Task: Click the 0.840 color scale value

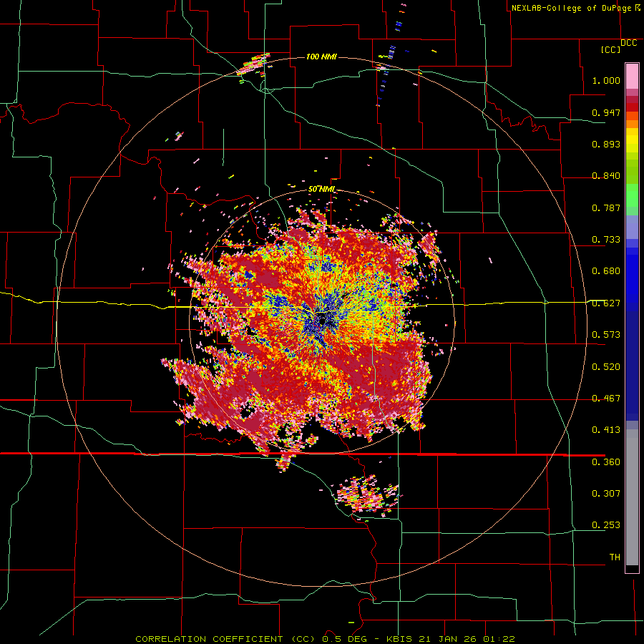Action: (606, 176)
